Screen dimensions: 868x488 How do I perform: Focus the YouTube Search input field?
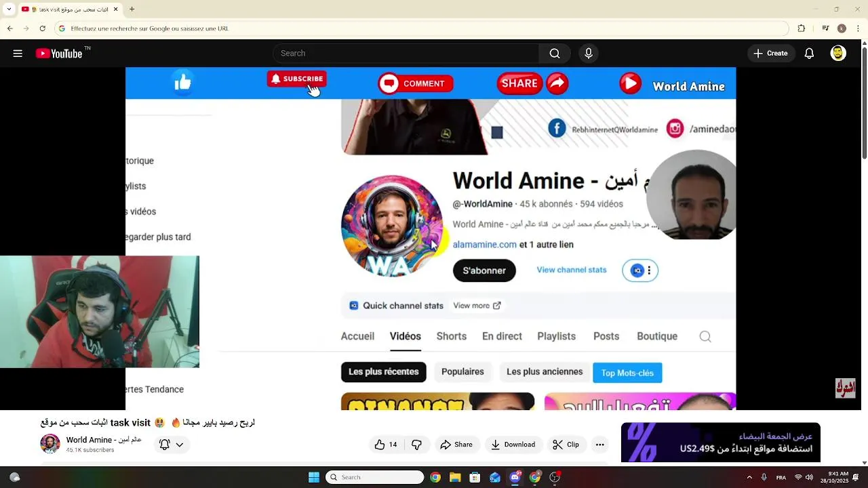coord(406,54)
